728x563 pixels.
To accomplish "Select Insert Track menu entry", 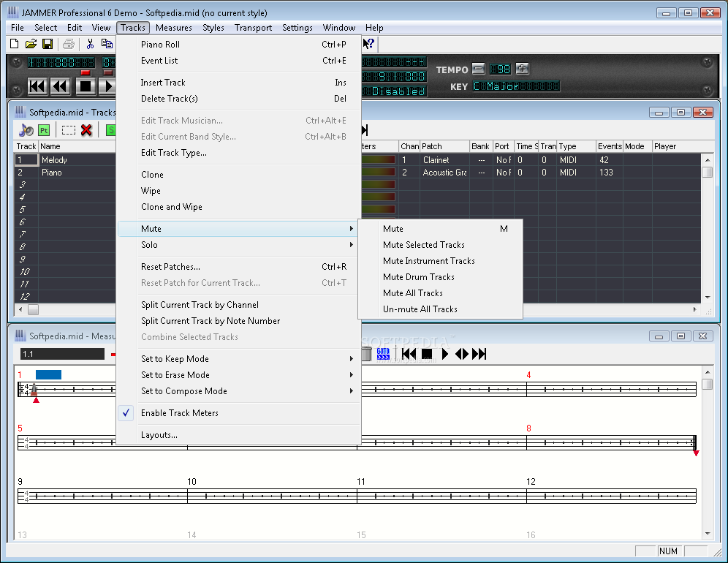I will [x=238, y=82].
